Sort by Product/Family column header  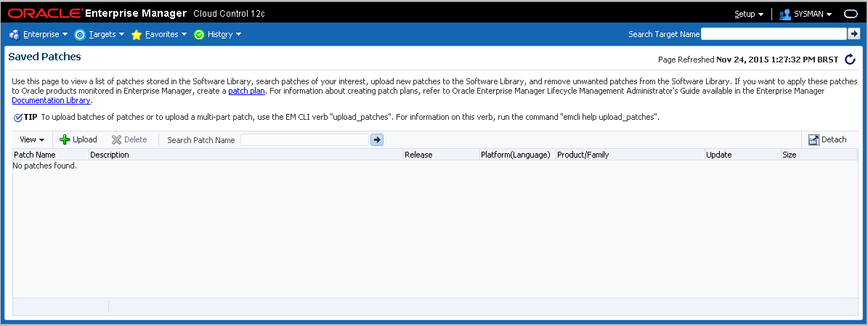tap(630, 155)
